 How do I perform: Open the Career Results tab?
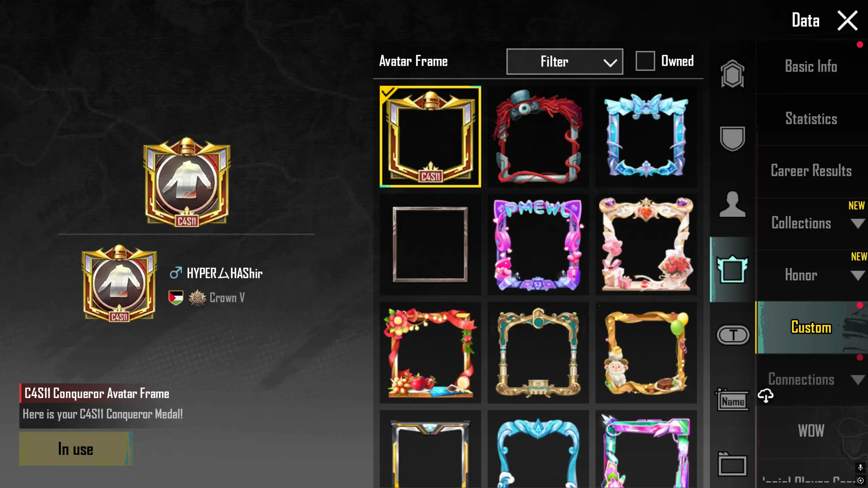811,171
